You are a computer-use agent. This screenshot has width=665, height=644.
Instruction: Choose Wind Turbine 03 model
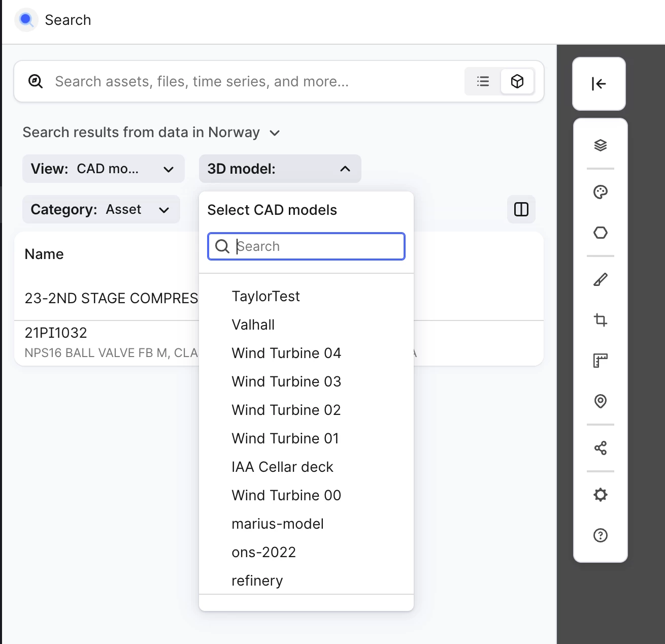(x=286, y=382)
